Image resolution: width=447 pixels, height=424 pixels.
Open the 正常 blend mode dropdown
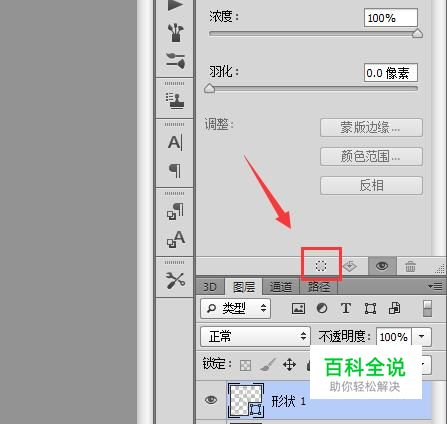(x=255, y=336)
